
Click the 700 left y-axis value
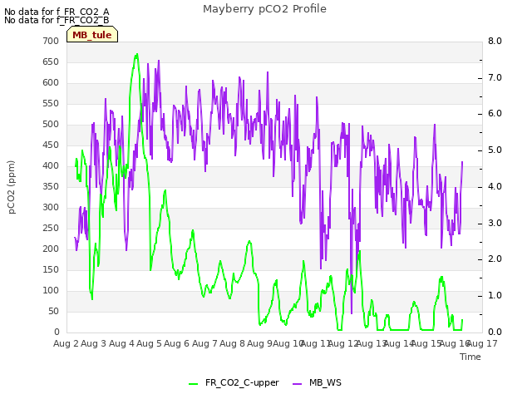pyautogui.click(x=51, y=41)
